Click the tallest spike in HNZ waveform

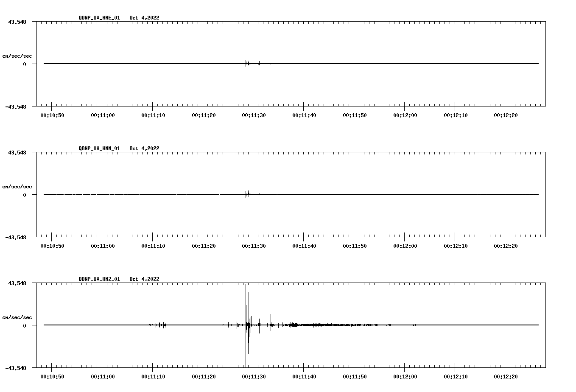click(246, 325)
